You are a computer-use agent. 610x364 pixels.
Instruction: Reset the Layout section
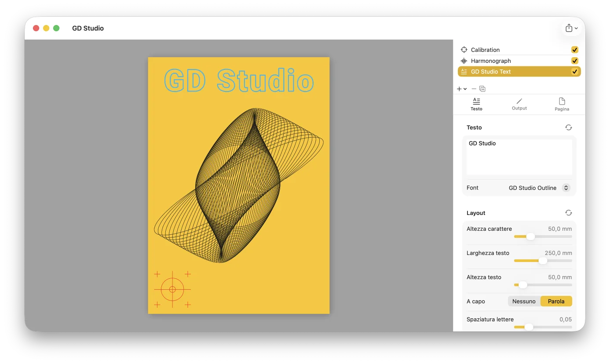pos(569,213)
